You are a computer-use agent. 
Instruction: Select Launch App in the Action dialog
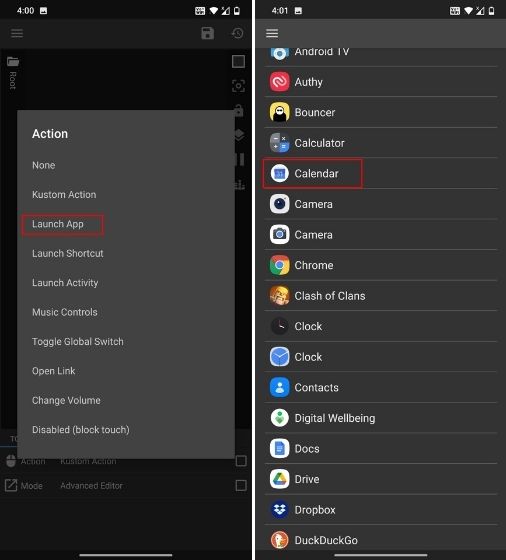[x=58, y=224]
